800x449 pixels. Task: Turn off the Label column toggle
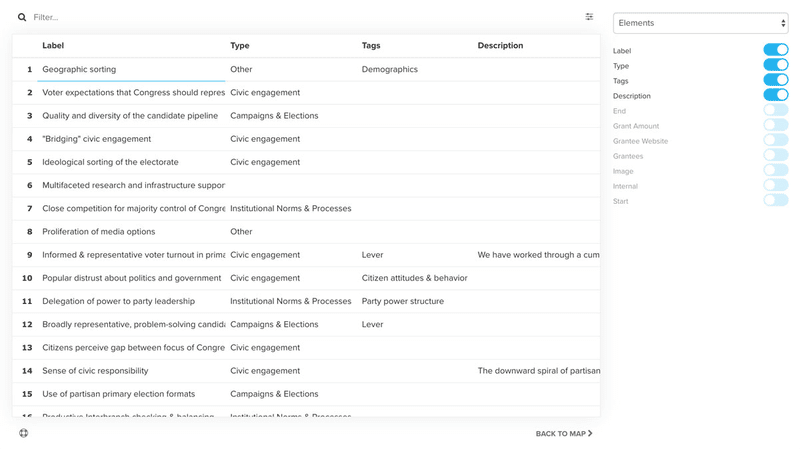tap(775, 50)
